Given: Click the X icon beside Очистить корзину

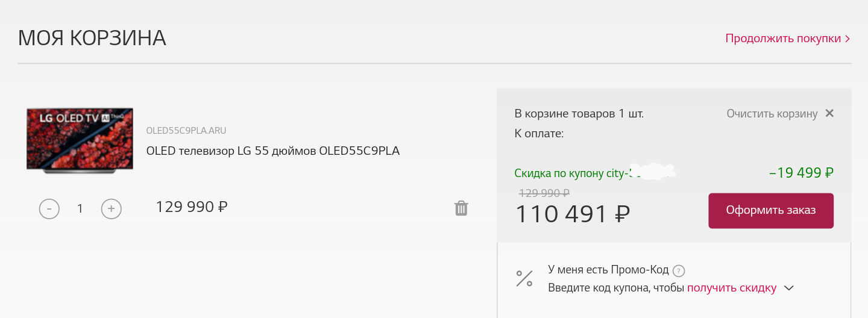Looking at the screenshot, I should pos(829,113).
